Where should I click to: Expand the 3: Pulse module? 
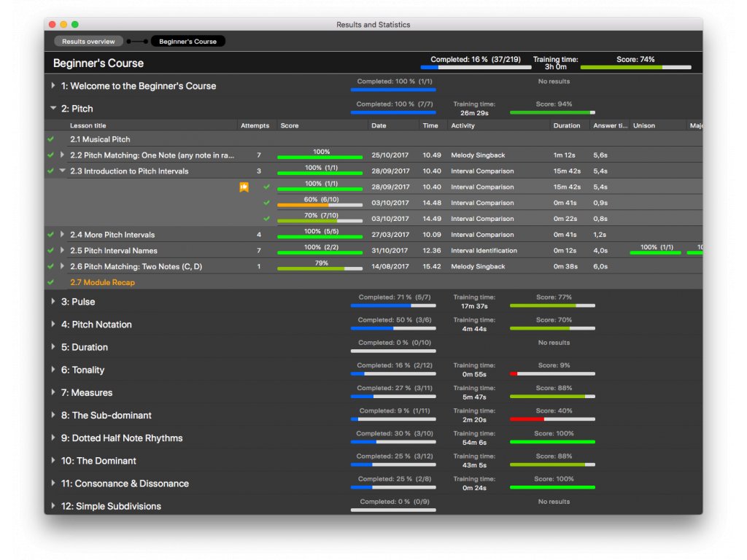point(53,302)
